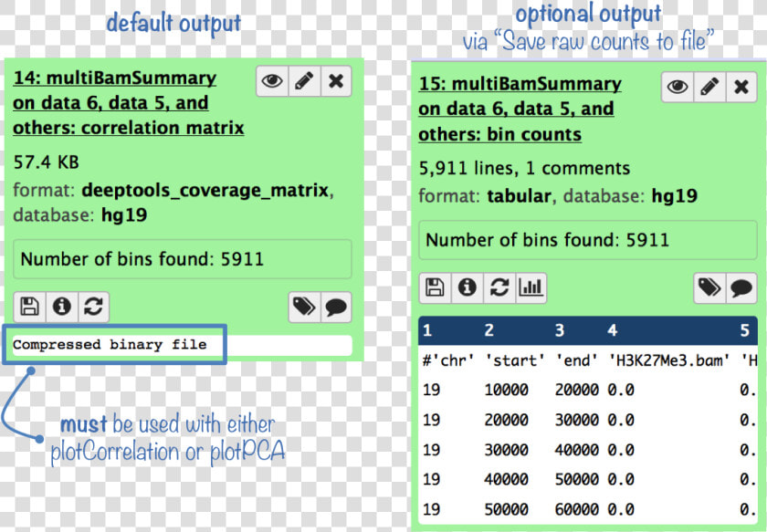Image resolution: width=767 pixels, height=532 pixels.
Task: Collapse the '14: multiBamSummary' correlation matrix title
Action: [128, 103]
